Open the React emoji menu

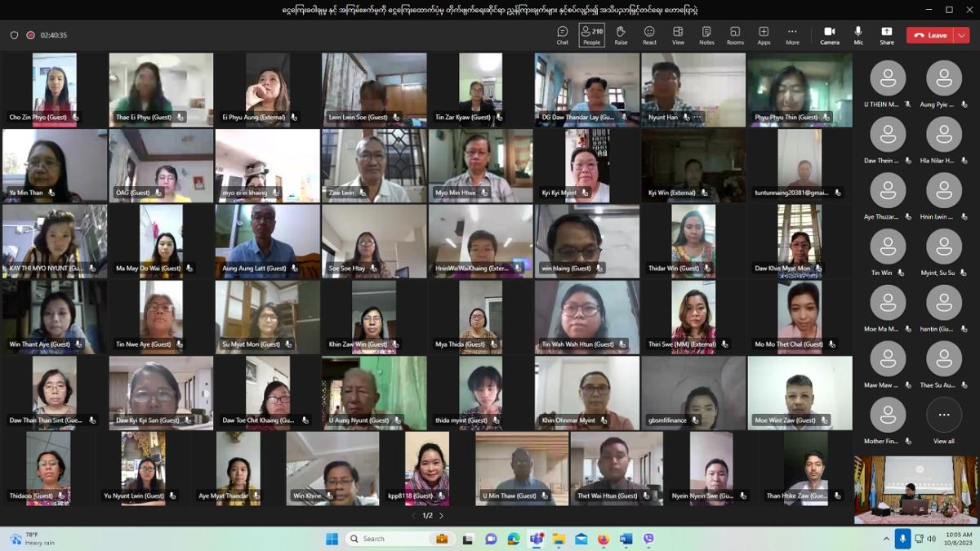pyautogui.click(x=649, y=35)
